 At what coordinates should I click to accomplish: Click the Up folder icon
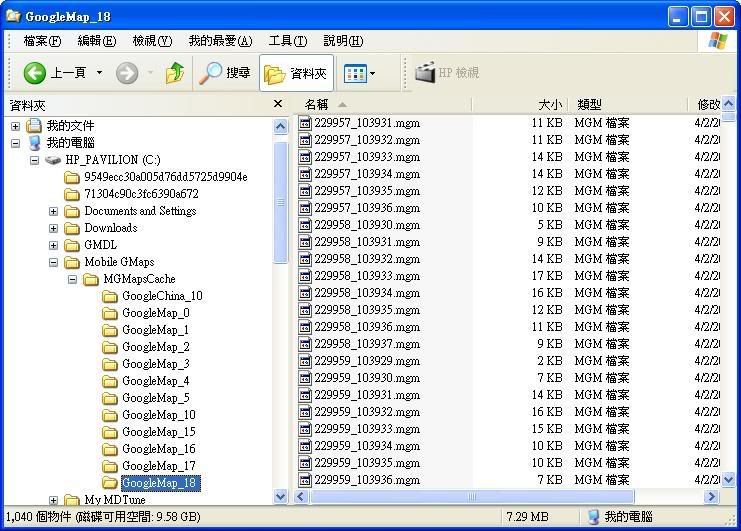(x=175, y=73)
